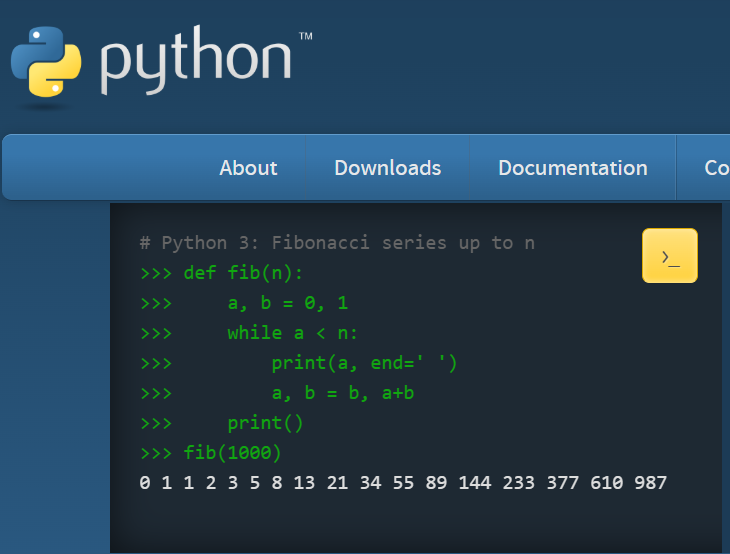Click the code line 'print()'
Viewport: 730px width, 554px height.
click(x=265, y=423)
